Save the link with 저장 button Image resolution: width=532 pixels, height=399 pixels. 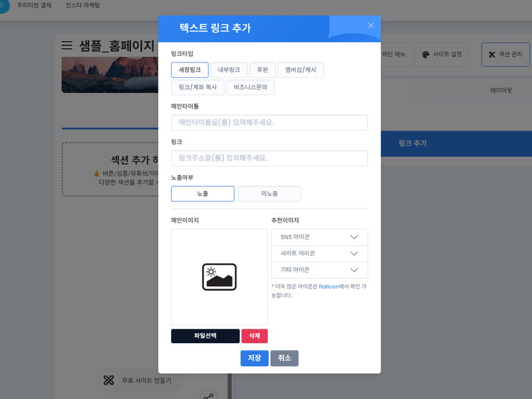pos(254,358)
